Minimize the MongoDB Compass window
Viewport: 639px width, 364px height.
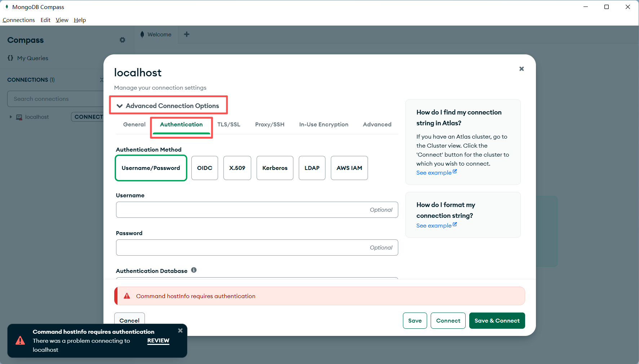586,7
